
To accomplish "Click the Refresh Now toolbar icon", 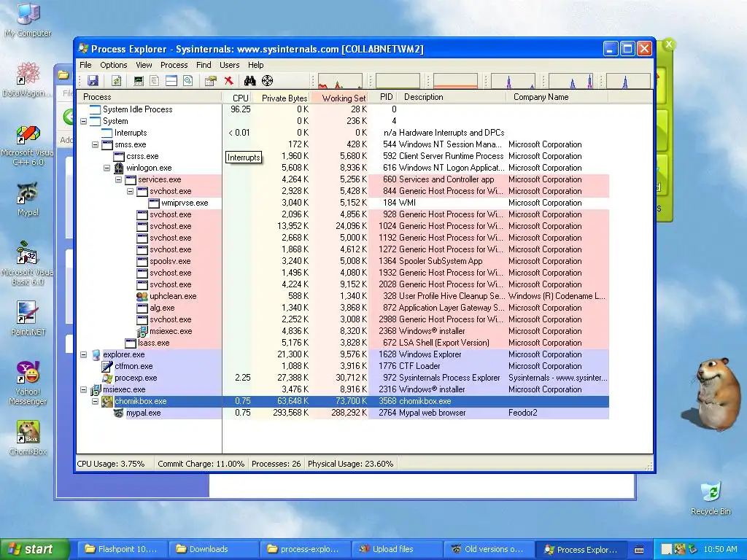I will [117, 81].
